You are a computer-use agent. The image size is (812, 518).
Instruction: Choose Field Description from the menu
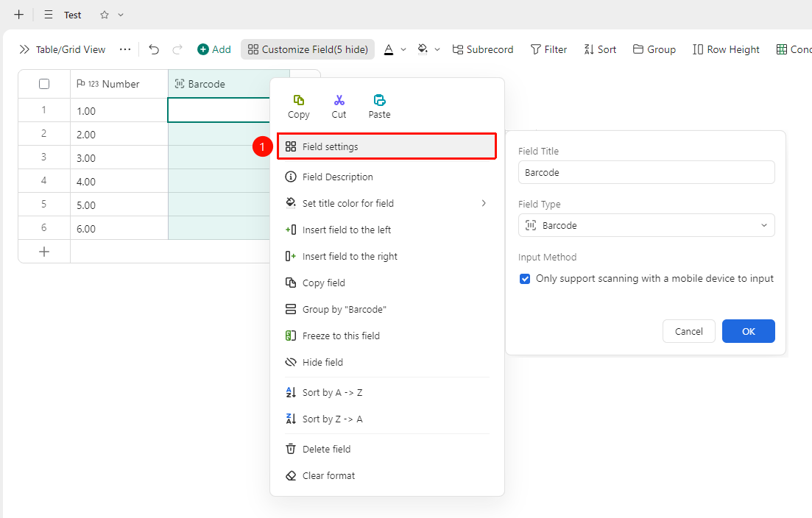pos(386,177)
